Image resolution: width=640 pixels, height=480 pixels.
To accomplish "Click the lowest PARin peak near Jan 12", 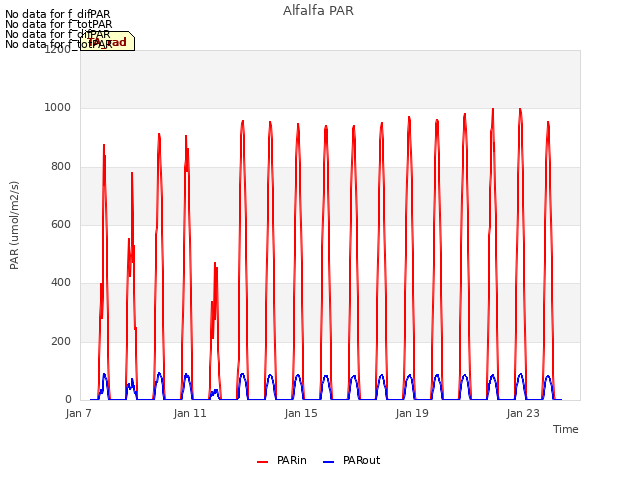I will point(215,263).
